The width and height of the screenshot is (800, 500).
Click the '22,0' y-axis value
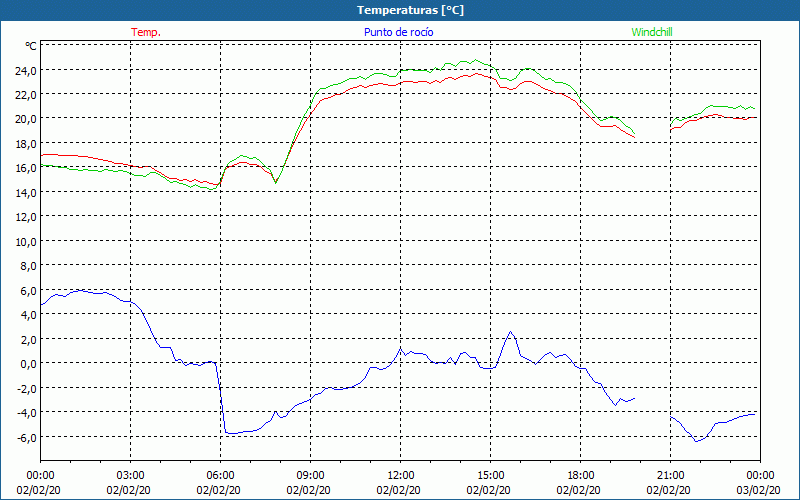(x=26, y=95)
